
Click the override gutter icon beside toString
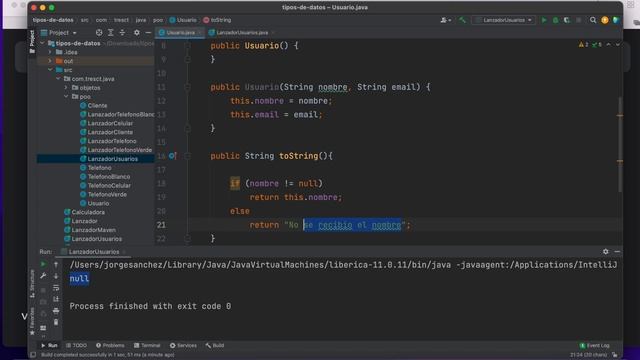172,156
